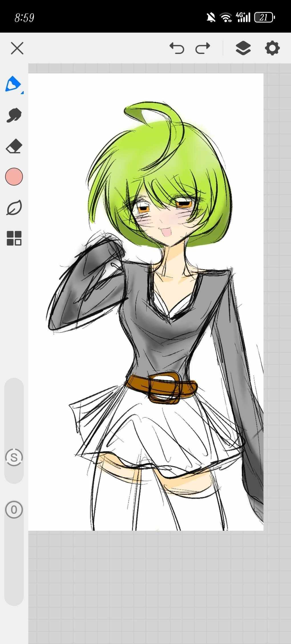Tap the S brush size slider handle

(14, 457)
